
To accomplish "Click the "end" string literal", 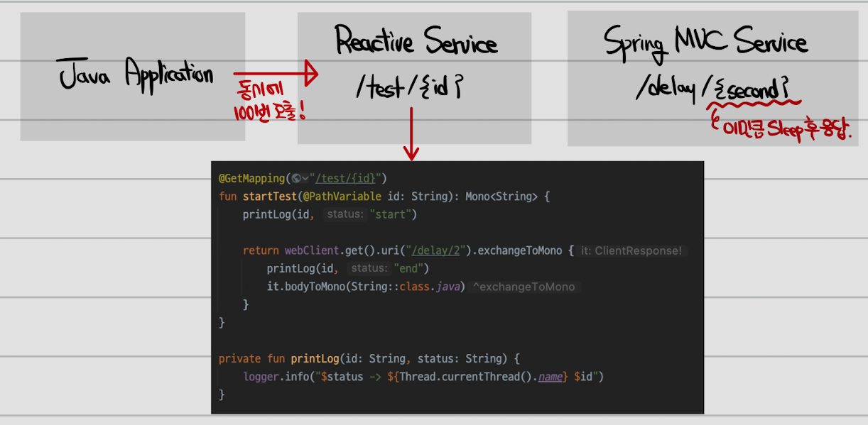I will [408, 269].
